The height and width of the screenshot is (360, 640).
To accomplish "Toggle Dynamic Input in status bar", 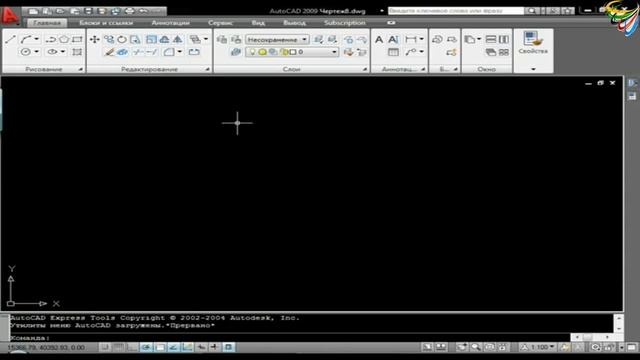I will pyautogui.click(x=201, y=347).
